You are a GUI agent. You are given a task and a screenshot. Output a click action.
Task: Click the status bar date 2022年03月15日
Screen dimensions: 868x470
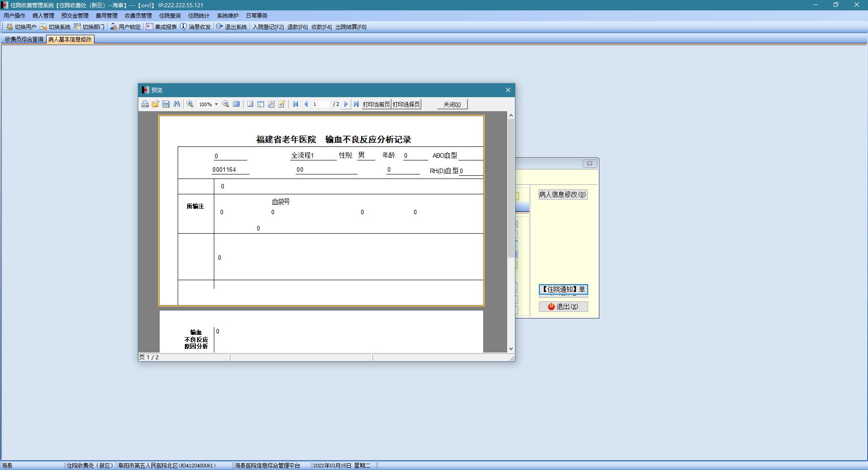pos(332,465)
